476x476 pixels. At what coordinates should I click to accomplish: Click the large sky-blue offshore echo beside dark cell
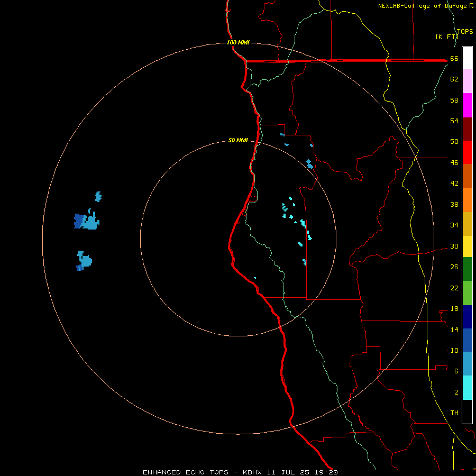(91, 222)
